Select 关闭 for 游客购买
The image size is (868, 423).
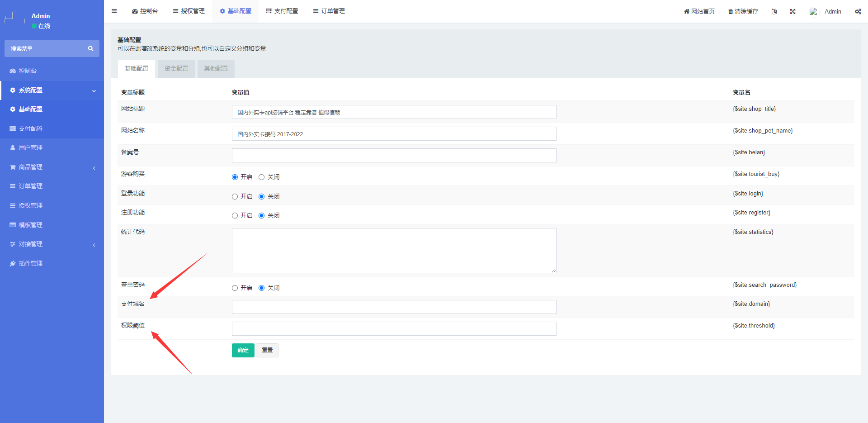tap(261, 177)
